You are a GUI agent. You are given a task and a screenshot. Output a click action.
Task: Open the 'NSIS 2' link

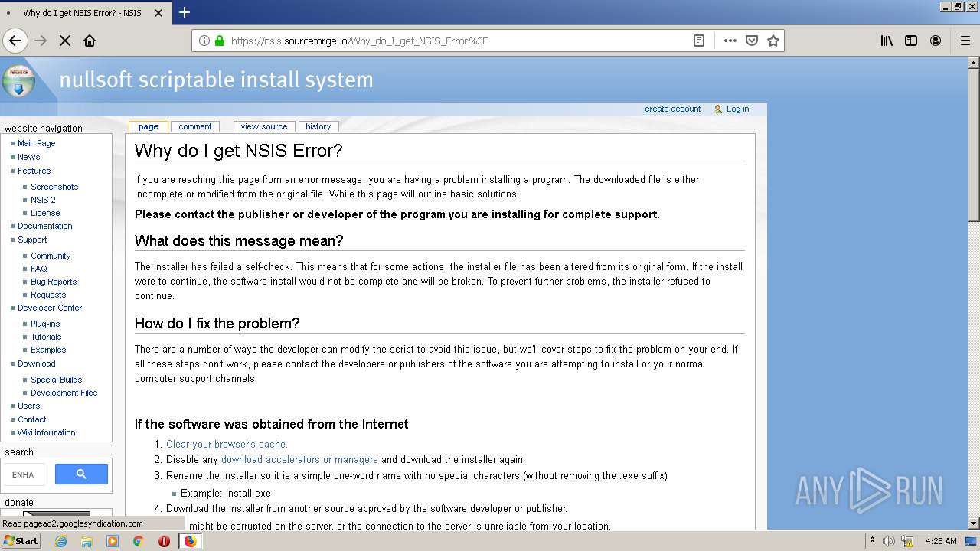(43, 200)
